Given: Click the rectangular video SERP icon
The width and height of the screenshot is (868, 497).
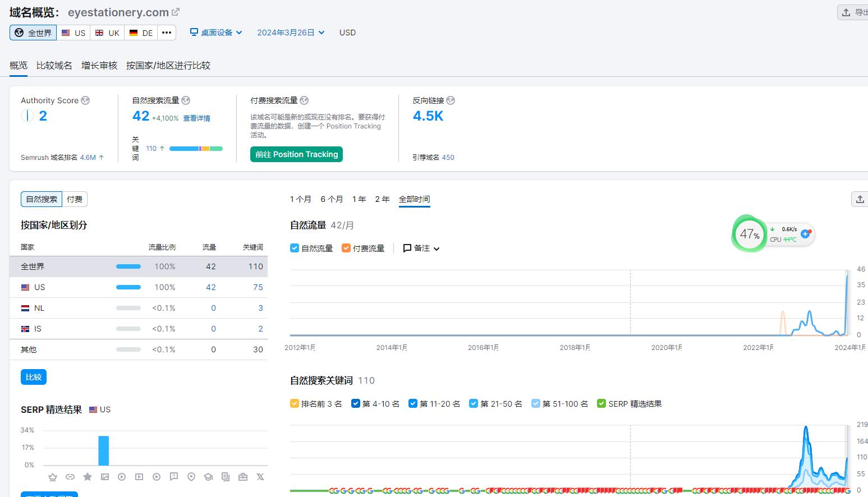Looking at the screenshot, I should click(139, 477).
